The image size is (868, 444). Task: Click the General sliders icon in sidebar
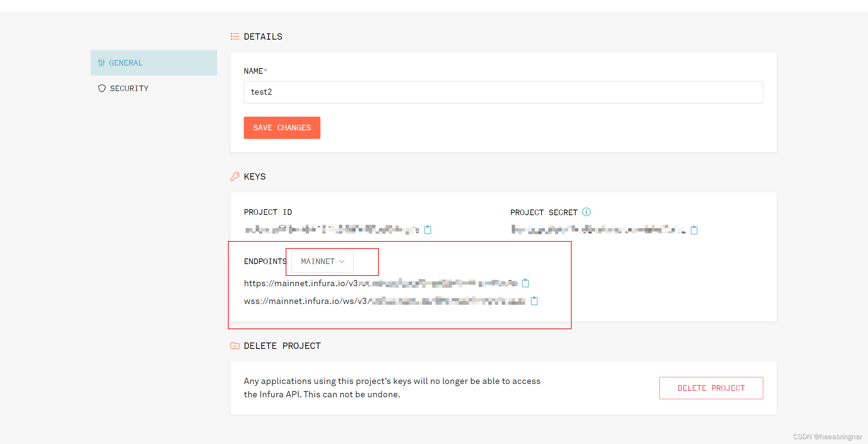click(101, 63)
